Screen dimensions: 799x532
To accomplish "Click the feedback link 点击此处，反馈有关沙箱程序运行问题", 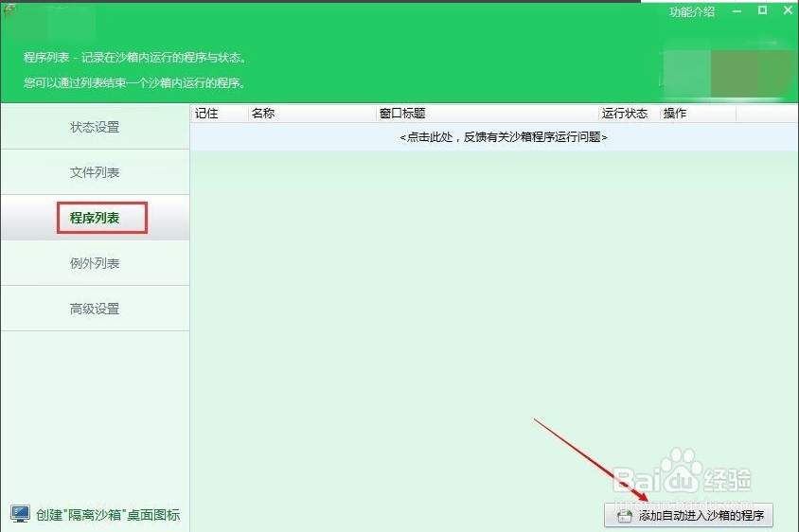I will (x=504, y=137).
